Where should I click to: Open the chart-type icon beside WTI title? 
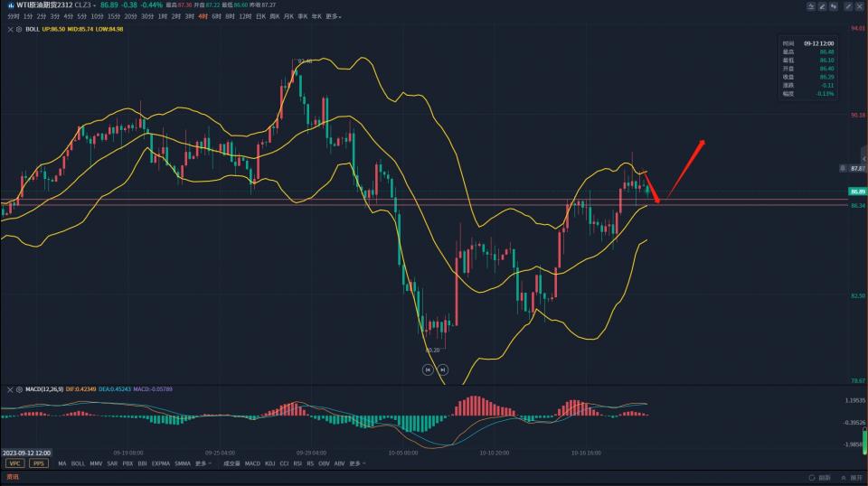tap(11, 5)
